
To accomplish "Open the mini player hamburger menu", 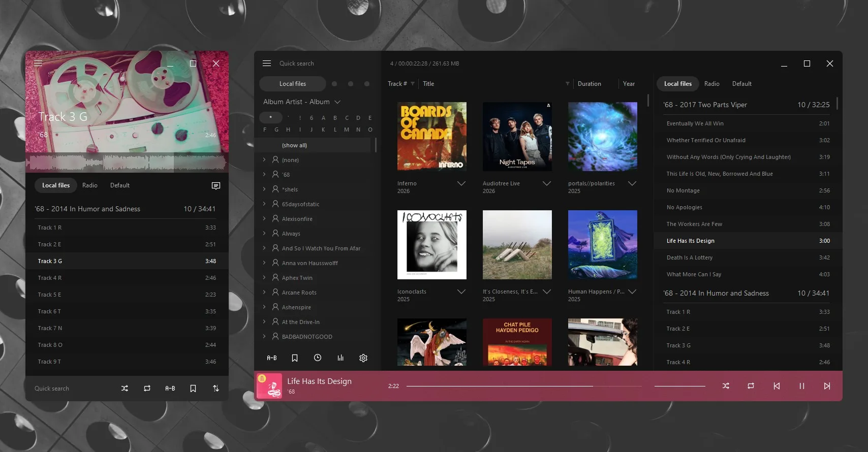I will (x=38, y=63).
